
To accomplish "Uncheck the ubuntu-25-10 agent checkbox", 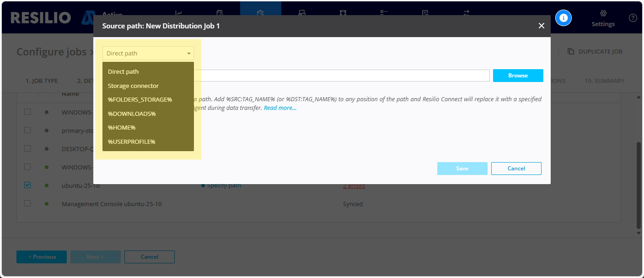I will [27, 185].
